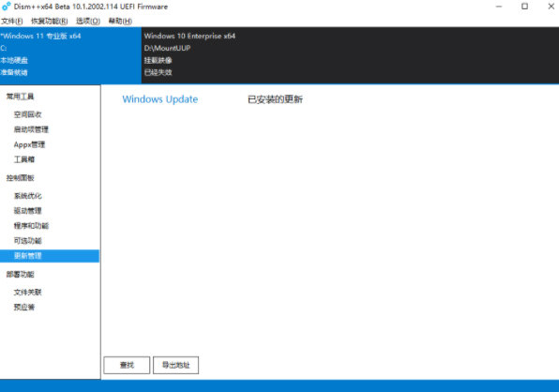This screenshot has width=559, height=392.
Task: Select 系统优化 in the sidebar
Action: 28,196
